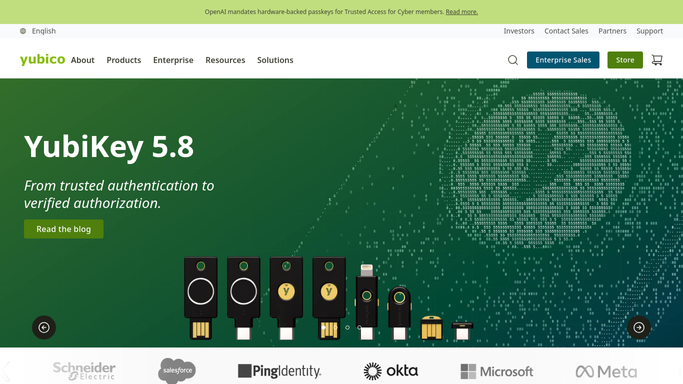Image resolution: width=683 pixels, height=384 pixels.
Task: Expand the Resources menu
Action: (x=225, y=60)
